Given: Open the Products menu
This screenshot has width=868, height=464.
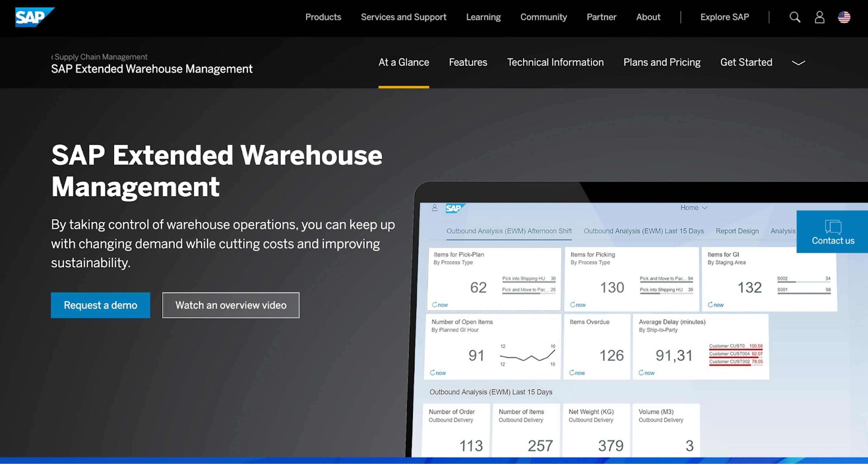Looking at the screenshot, I should pos(323,17).
